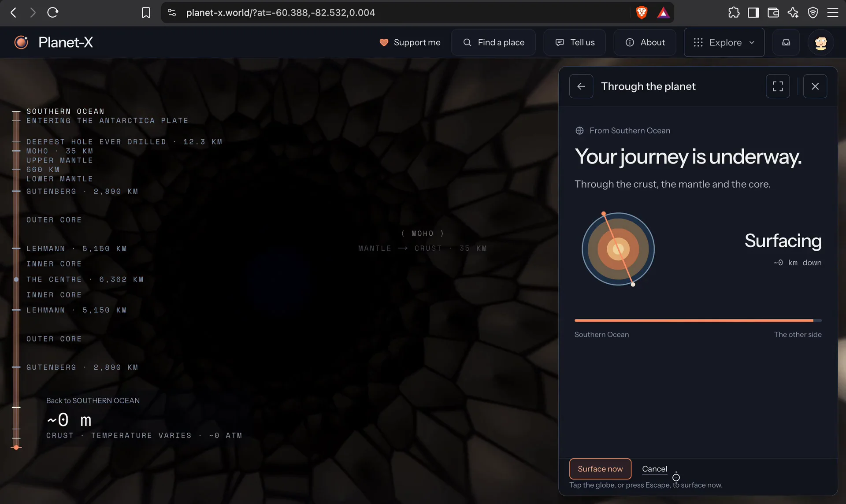The width and height of the screenshot is (846, 504).
Task: Click the orange current-depth marker on depth scale
Action: 16,447
